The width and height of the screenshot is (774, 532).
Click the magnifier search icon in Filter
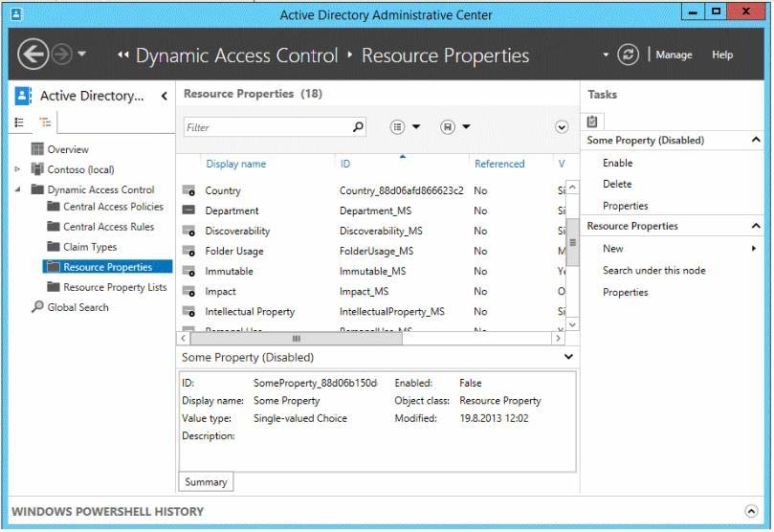click(359, 127)
